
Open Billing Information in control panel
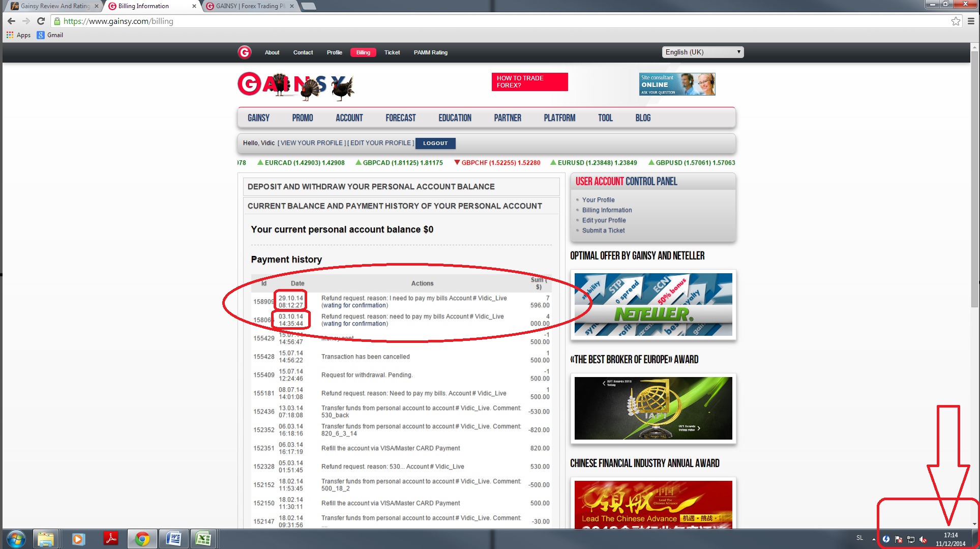point(607,210)
